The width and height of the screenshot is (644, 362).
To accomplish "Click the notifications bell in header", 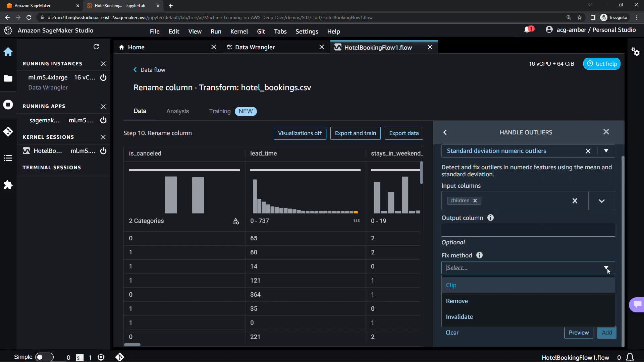I will click(x=527, y=30).
